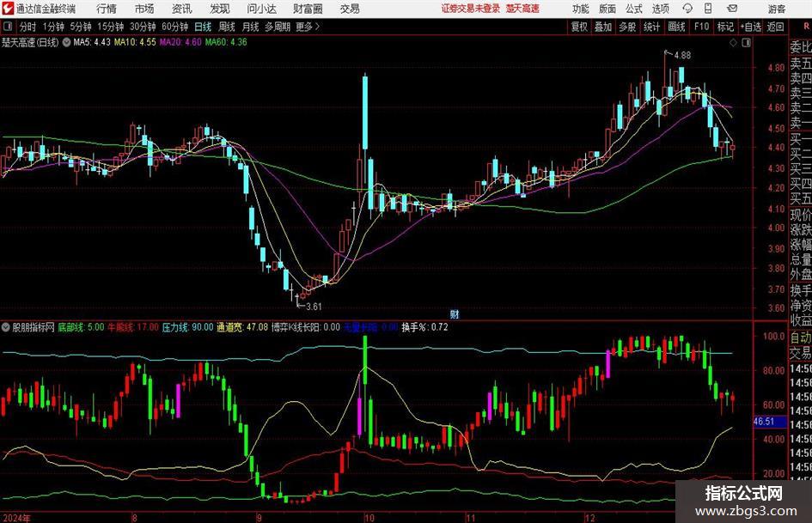This screenshot has height=523, width=812.
Task: Click the 画线 drawing tool button
Action: pos(676,27)
